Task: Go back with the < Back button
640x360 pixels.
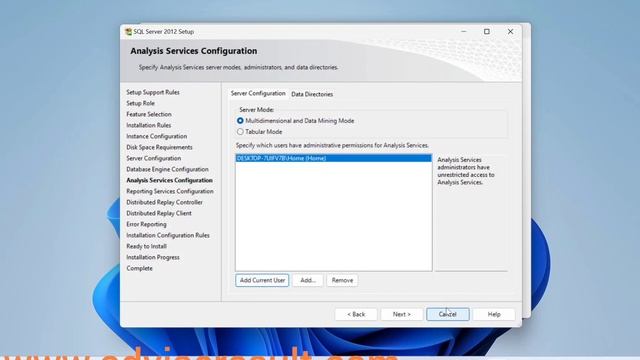Action: [x=356, y=314]
